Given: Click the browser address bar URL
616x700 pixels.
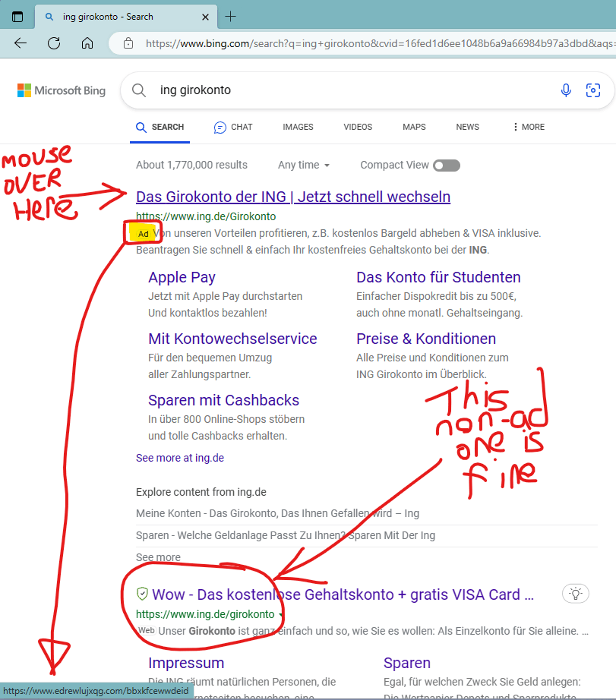Looking at the screenshot, I should [380, 43].
